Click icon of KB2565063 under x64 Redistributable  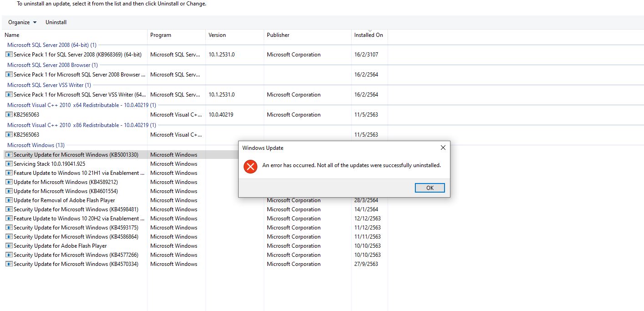[9, 115]
